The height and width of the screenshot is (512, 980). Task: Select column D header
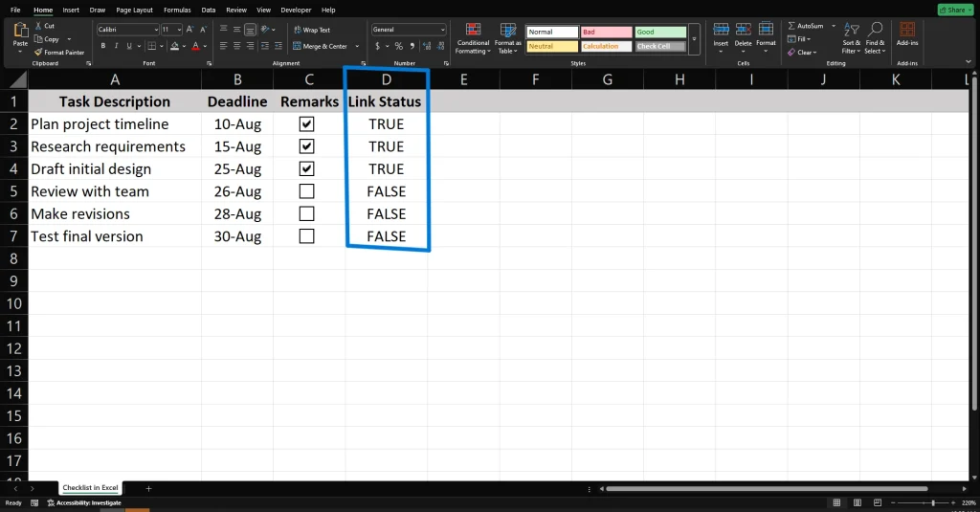pos(387,79)
